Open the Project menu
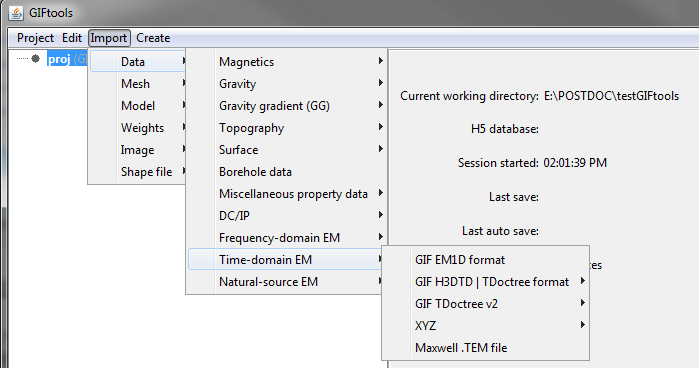Image resolution: width=699 pixels, height=368 pixels. tap(35, 38)
